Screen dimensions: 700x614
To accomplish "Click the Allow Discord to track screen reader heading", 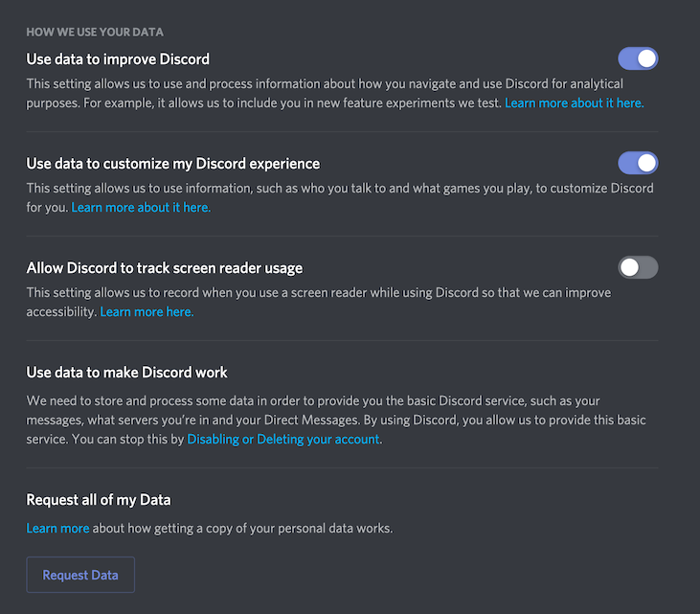I will click(x=165, y=268).
